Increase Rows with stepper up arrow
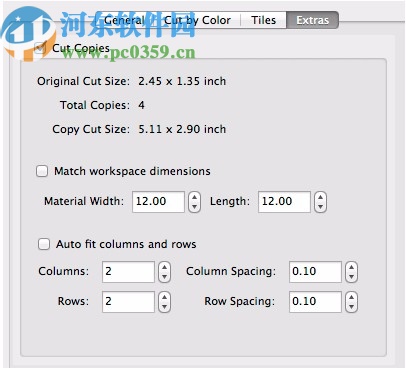The width and height of the screenshot is (406, 368). pos(164,297)
